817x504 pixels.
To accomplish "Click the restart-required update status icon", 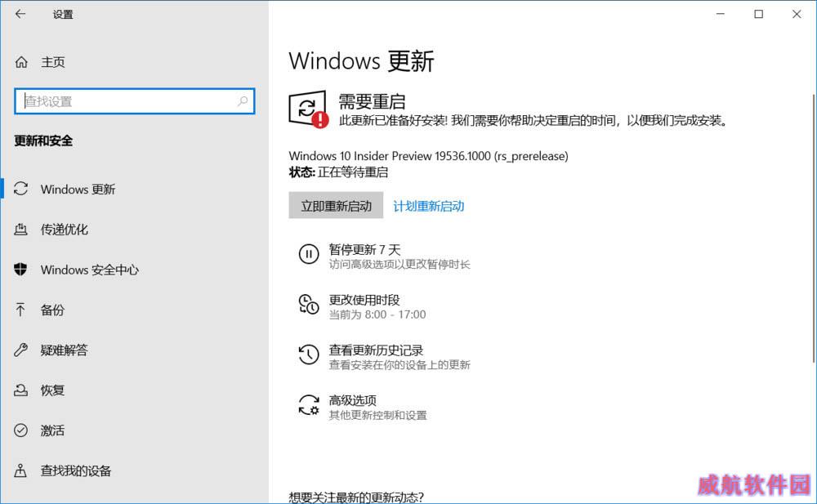I will click(309, 109).
